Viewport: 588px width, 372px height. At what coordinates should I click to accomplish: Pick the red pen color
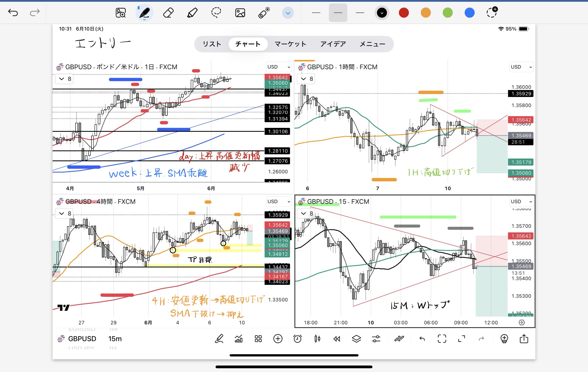(404, 13)
